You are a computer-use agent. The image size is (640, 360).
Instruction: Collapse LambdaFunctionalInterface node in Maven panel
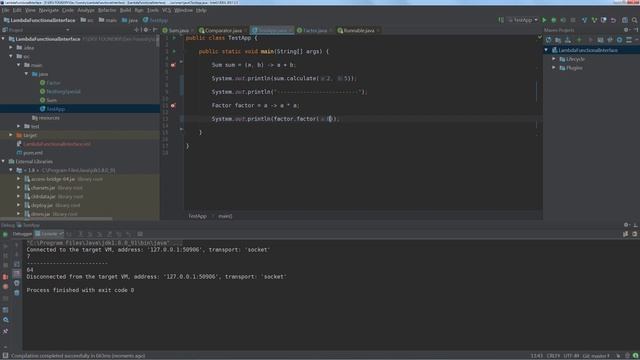546,50
